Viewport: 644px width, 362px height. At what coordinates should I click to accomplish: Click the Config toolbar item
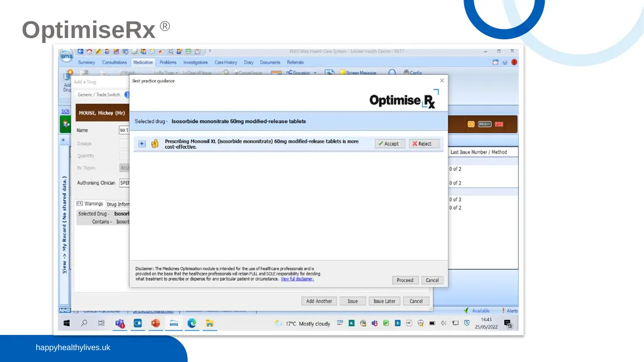click(x=413, y=73)
